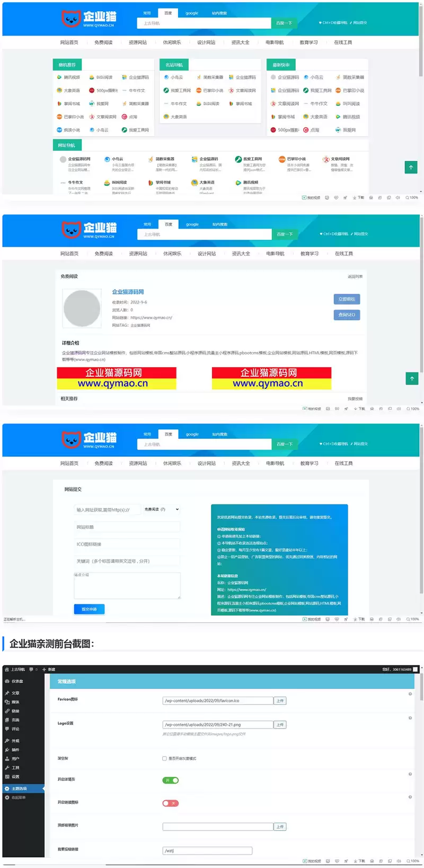Turn off 开启详情页 green switch
The height and width of the screenshot is (868, 424).
click(170, 780)
